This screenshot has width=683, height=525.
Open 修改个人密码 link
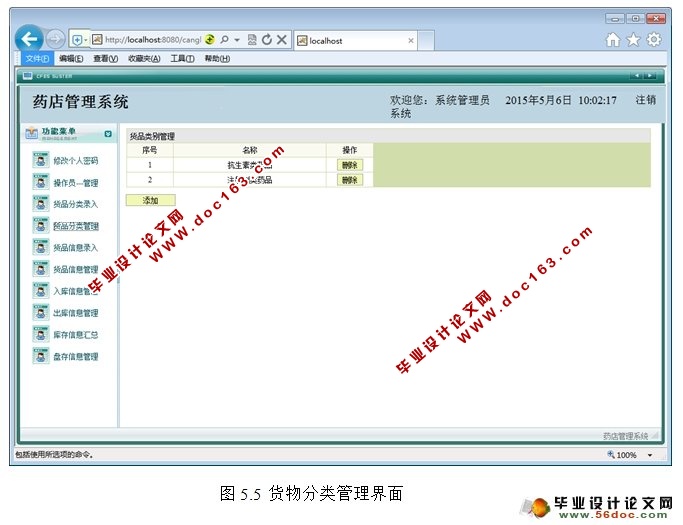click(x=76, y=161)
